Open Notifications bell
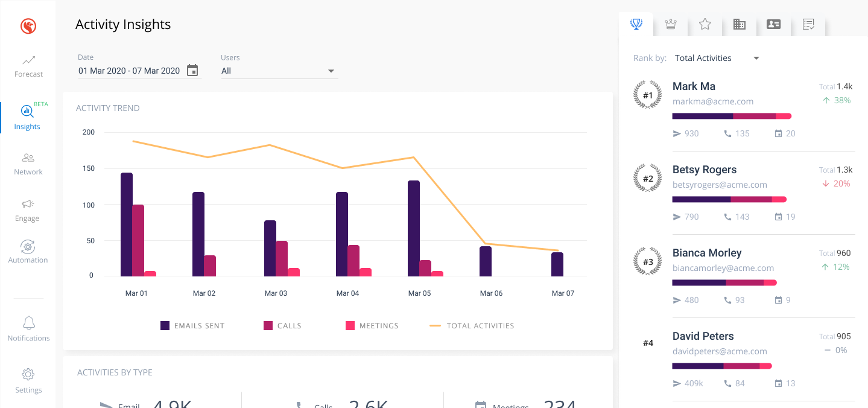 [28, 329]
